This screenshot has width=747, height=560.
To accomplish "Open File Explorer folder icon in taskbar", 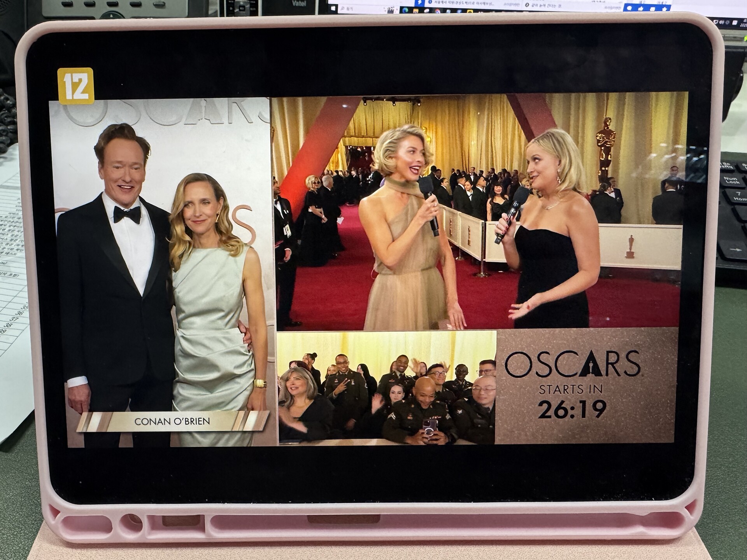I will (x=416, y=11).
